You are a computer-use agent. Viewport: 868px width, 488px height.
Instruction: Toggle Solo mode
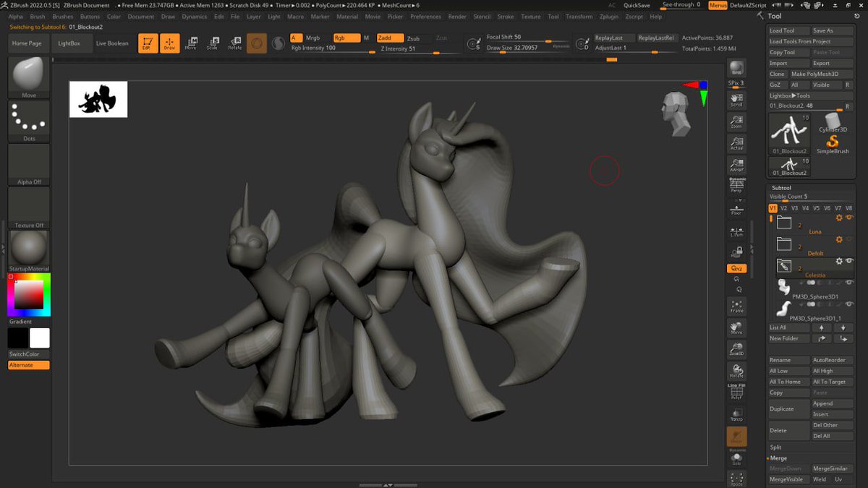tap(736, 458)
